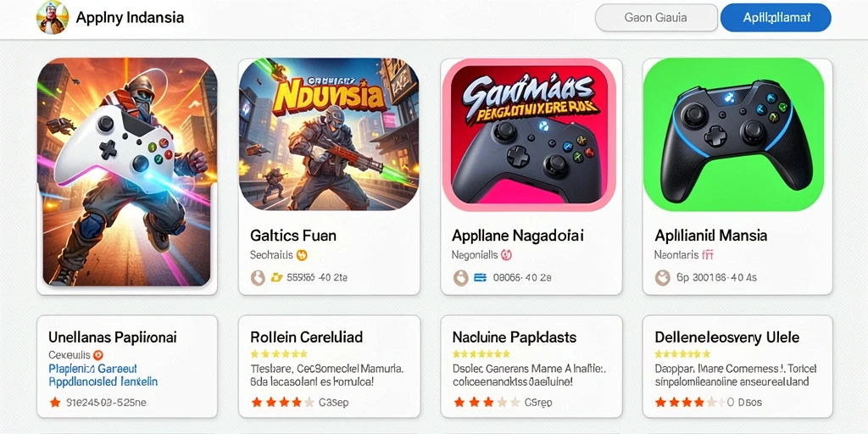Open the Plaplenia Gareaut link
868x434 pixels.
[x=93, y=369]
